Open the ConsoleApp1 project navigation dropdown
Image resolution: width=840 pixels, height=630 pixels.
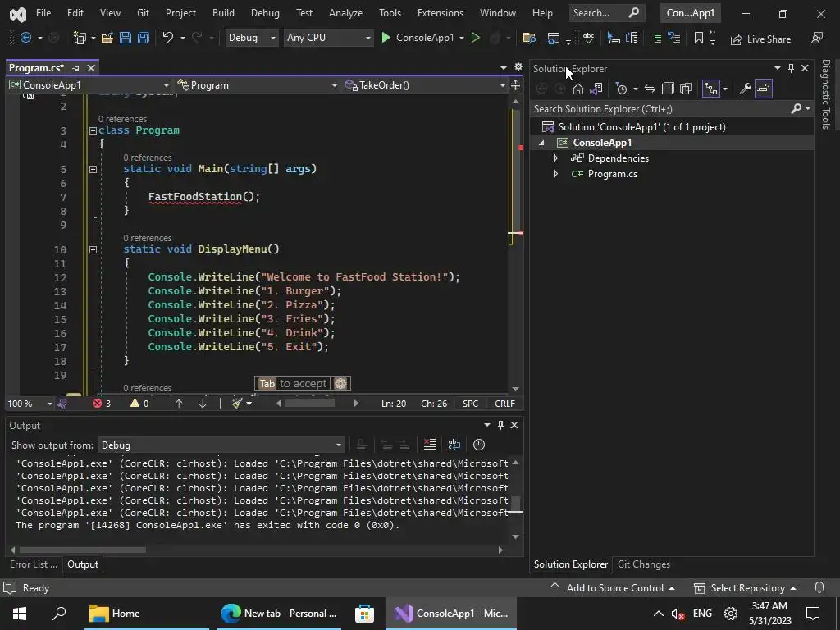click(x=89, y=85)
